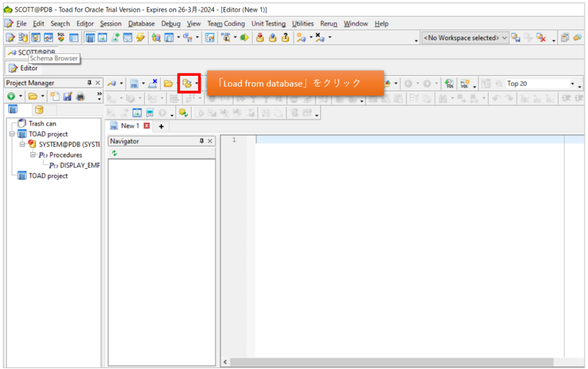
Task: Click the delete workspace red X icon
Action: click(541, 37)
